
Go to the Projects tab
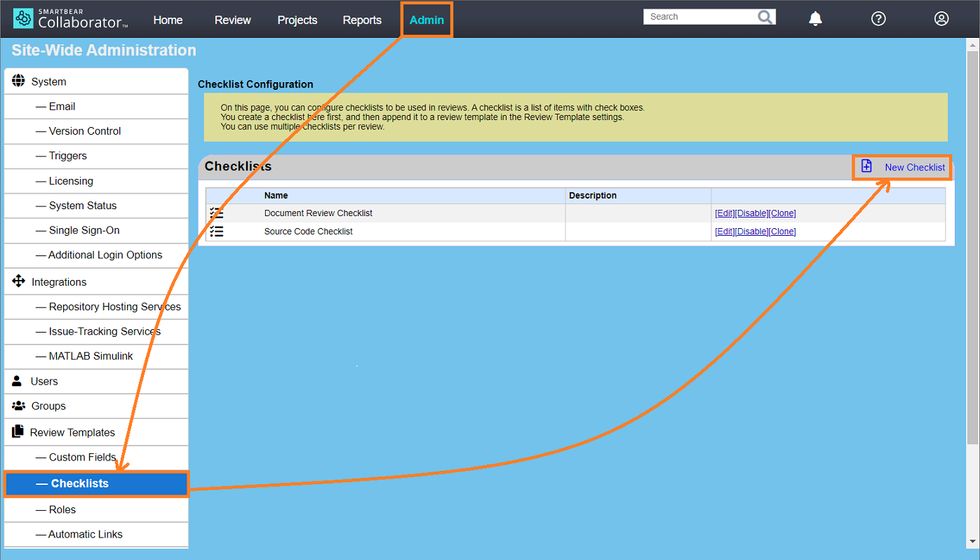(297, 20)
